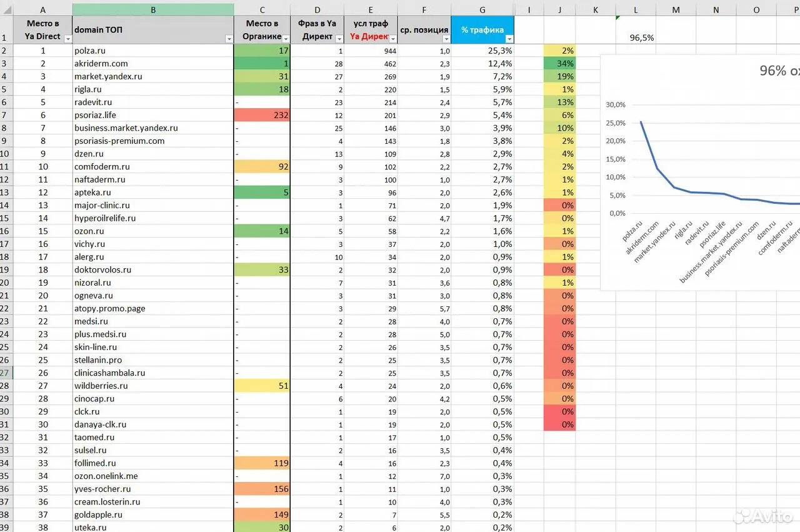The image size is (800, 532).
Task: Select the 'apteka.ru' domain cell
Action: coord(153,193)
